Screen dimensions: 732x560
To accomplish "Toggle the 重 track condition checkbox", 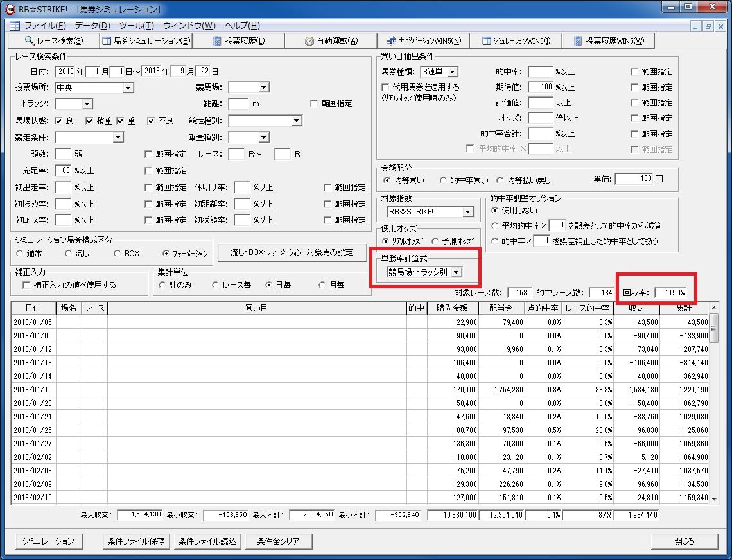I will (x=120, y=121).
